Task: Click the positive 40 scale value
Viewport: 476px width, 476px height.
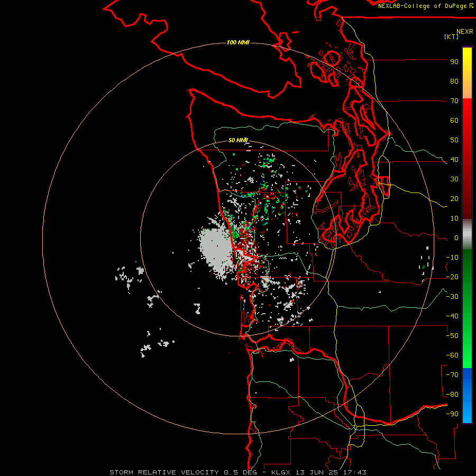Action: 454,160
